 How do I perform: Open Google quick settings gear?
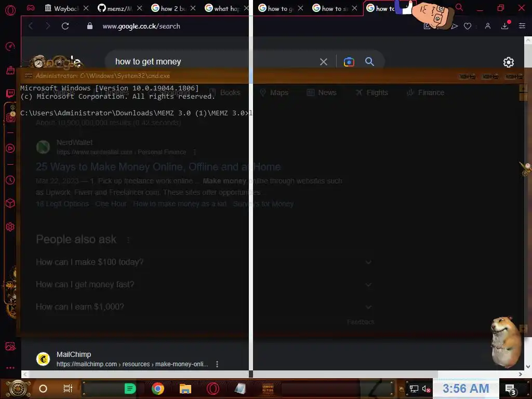(x=508, y=62)
